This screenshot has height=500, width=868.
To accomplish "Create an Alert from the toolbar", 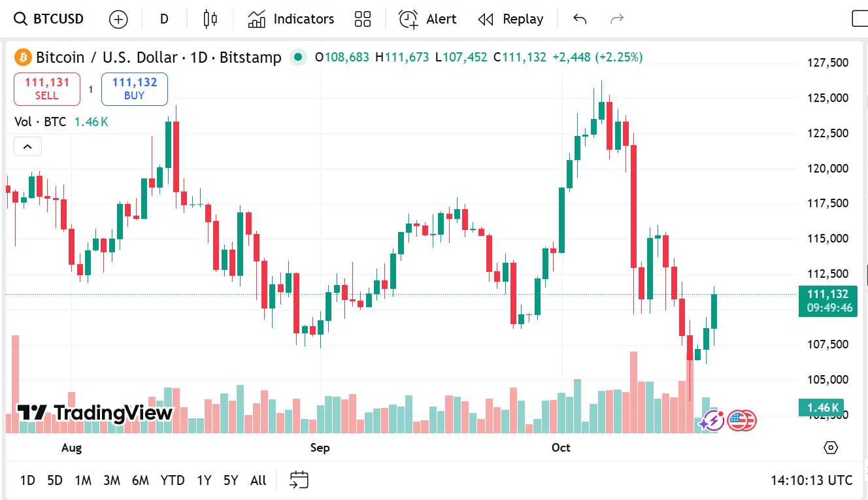I will [427, 19].
